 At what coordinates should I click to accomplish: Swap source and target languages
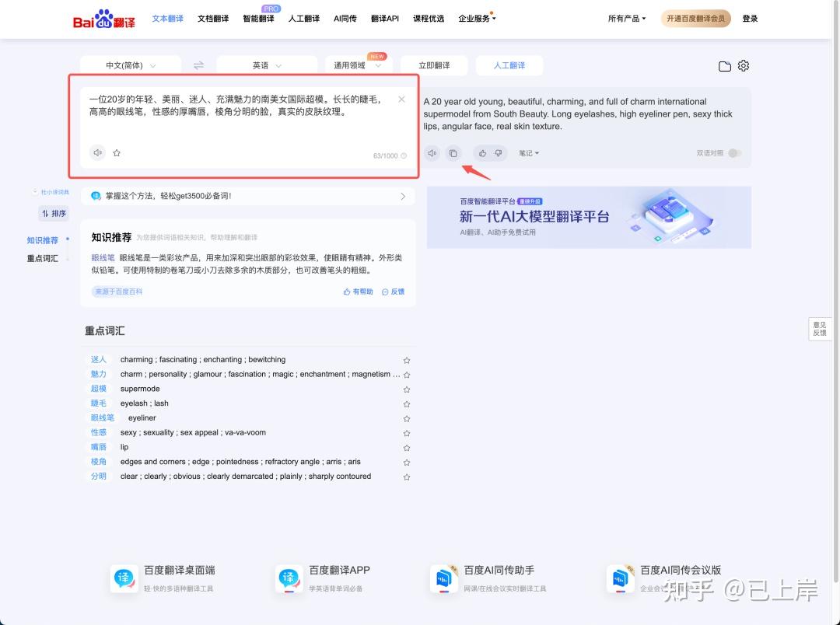pos(198,65)
